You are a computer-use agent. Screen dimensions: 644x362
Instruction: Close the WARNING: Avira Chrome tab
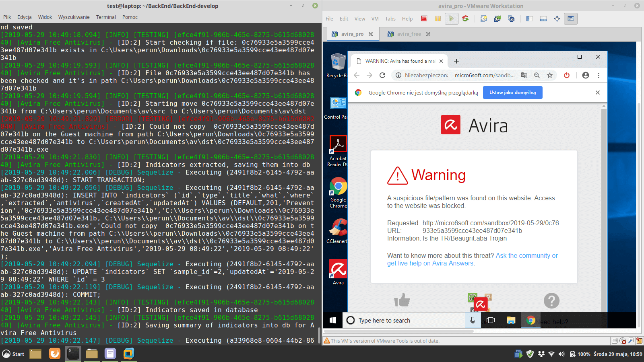[441, 61]
